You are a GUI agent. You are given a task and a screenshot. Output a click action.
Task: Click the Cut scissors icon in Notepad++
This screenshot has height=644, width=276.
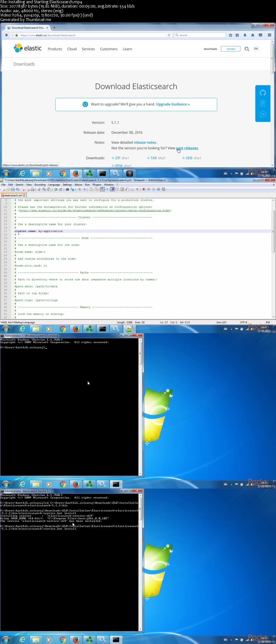pyautogui.click(x=39, y=189)
